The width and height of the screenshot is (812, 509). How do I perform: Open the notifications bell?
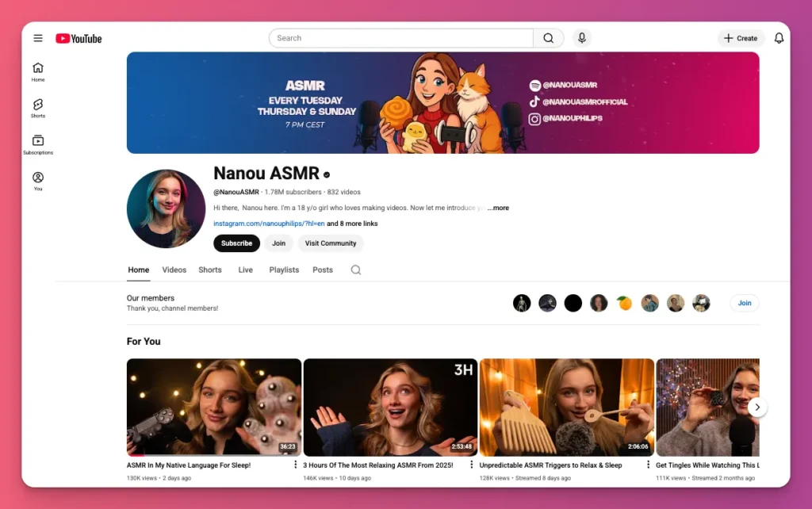click(779, 37)
